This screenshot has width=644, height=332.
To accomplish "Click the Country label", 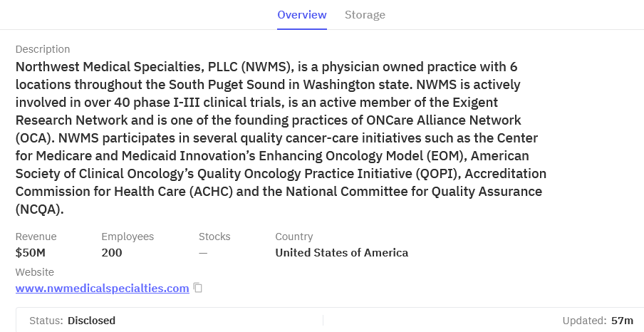I will (294, 237).
